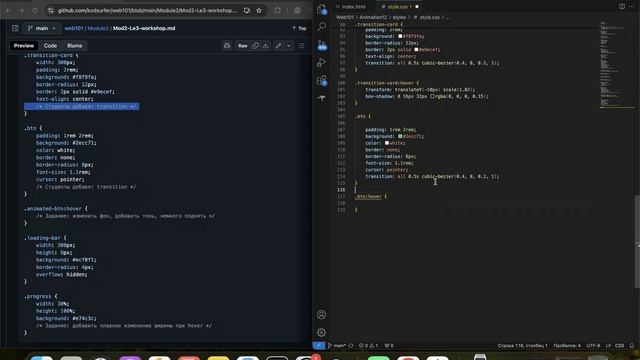Expand the GitHub file tree panel

pos(15,28)
